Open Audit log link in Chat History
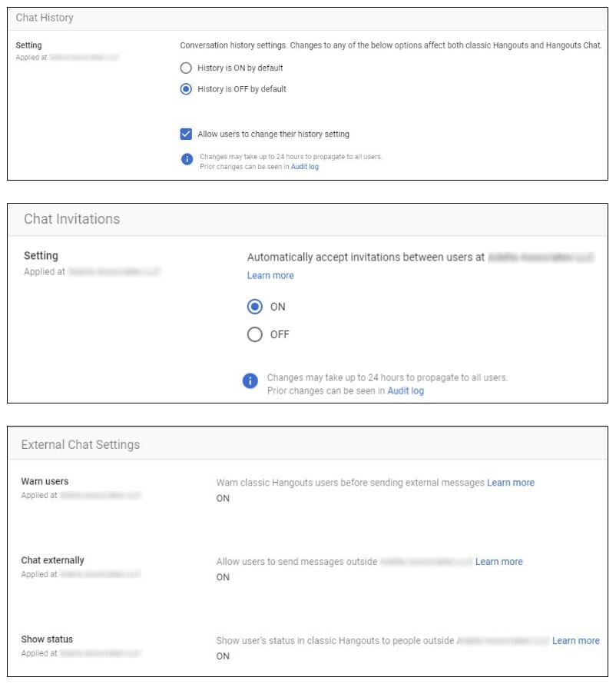Image resolution: width=616 pixels, height=684 pixels. click(x=305, y=167)
